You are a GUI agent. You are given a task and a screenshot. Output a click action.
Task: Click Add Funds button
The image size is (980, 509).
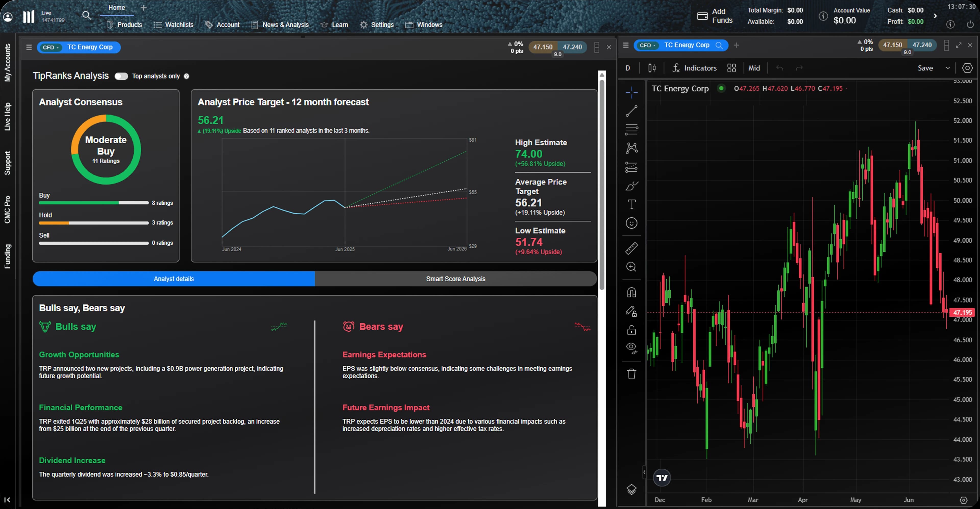tap(715, 16)
